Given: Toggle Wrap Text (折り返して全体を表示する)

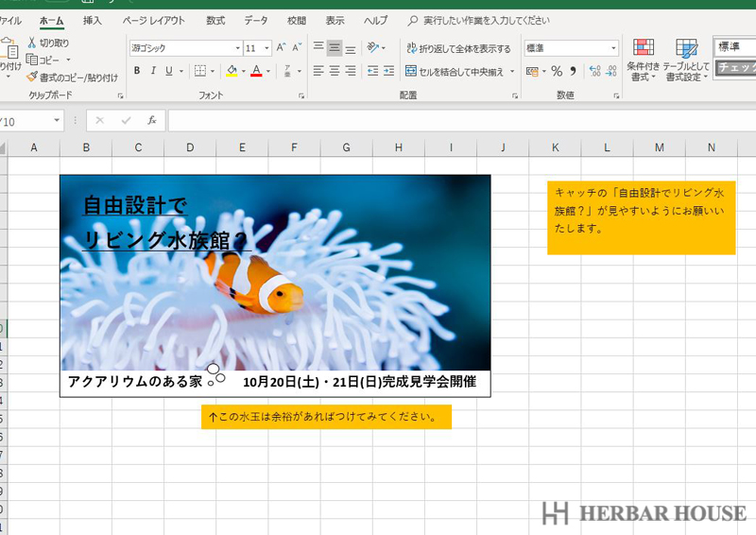Looking at the screenshot, I should [458, 48].
